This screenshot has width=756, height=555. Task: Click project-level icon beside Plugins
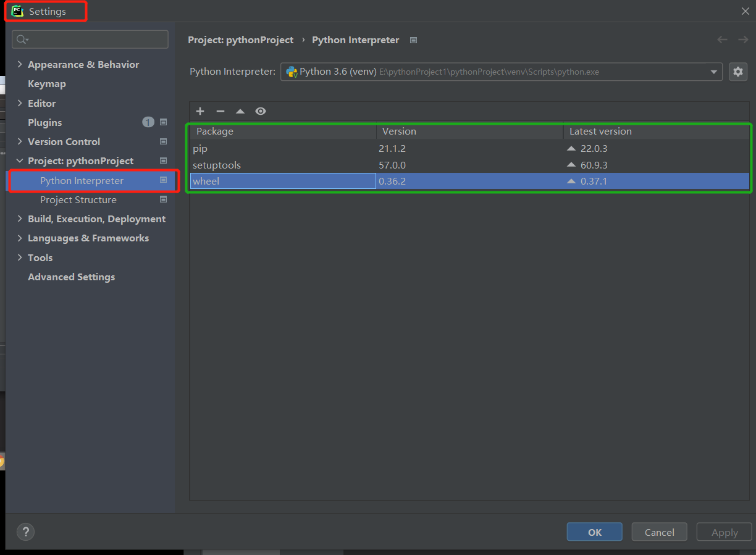click(x=163, y=122)
